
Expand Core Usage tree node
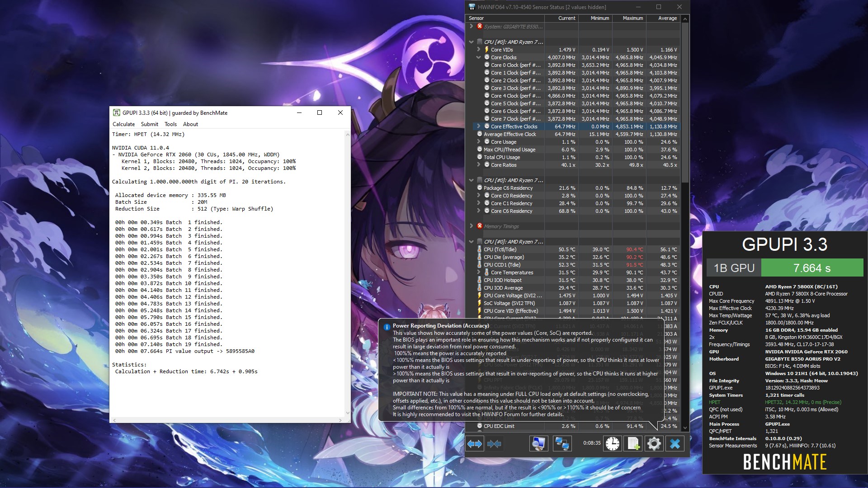(x=479, y=142)
